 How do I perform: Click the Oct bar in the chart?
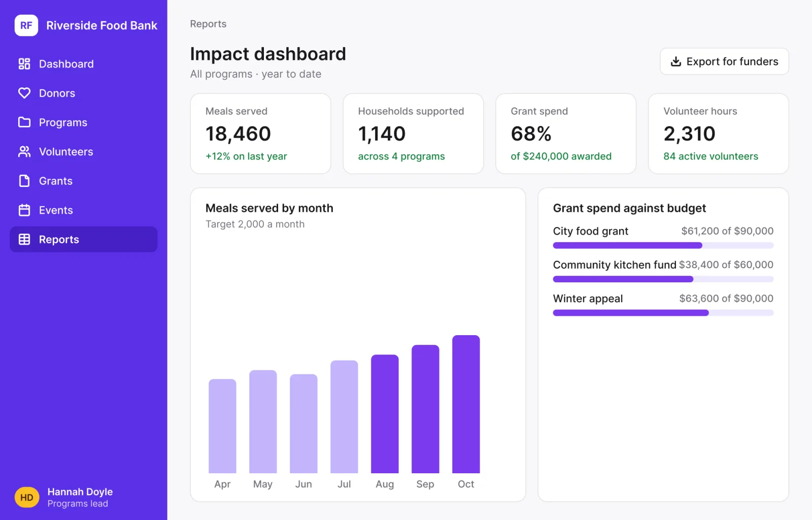coord(466,404)
